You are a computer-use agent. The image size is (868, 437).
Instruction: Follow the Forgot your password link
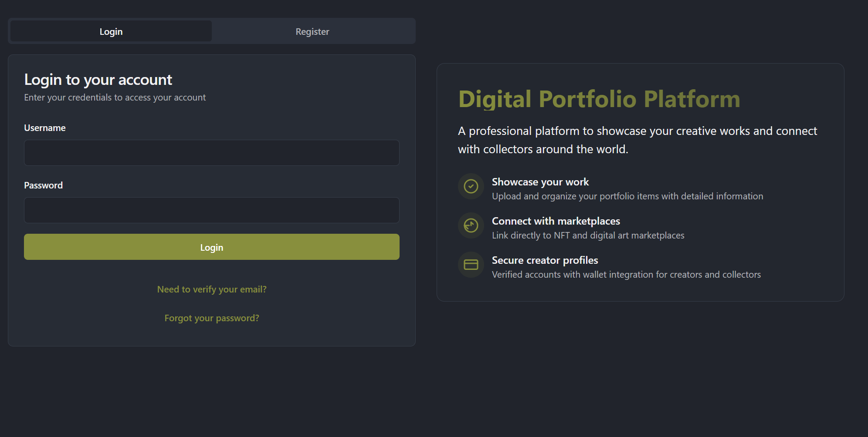[x=212, y=318]
